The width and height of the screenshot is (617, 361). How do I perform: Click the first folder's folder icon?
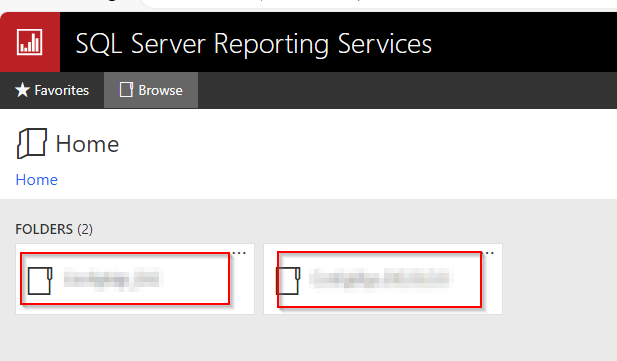click(40, 281)
